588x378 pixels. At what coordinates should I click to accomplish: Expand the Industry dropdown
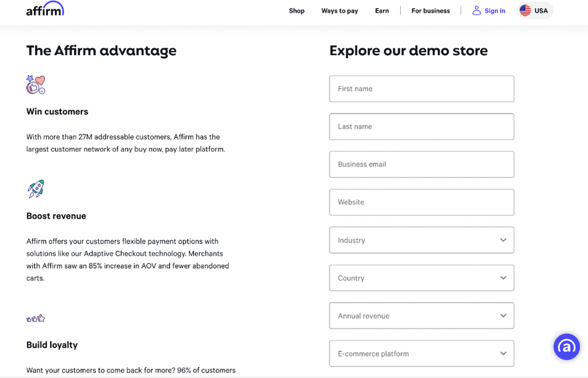(422, 240)
